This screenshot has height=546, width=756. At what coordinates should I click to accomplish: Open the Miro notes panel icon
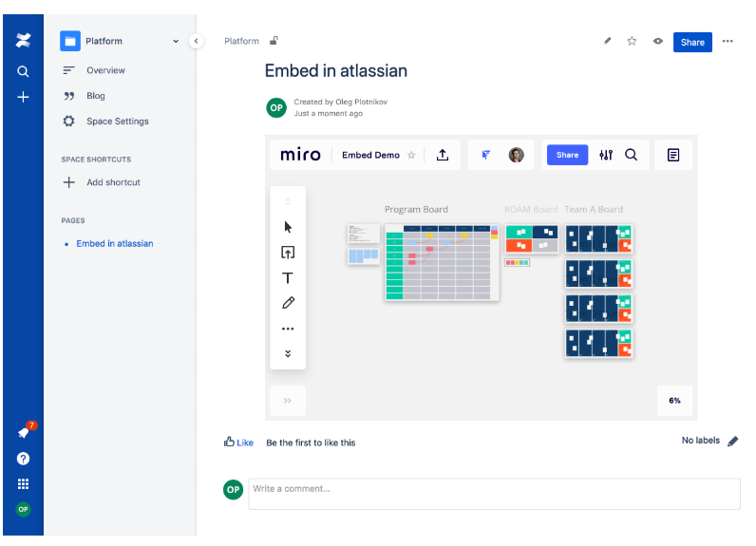(x=673, y=155)
